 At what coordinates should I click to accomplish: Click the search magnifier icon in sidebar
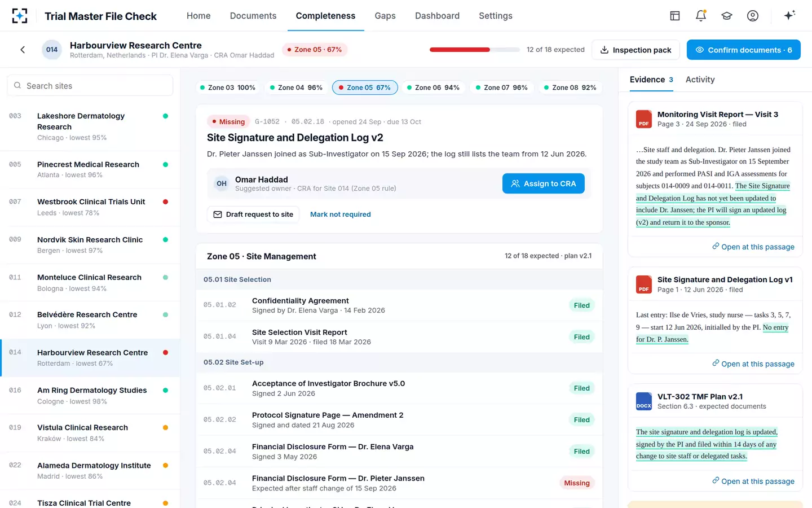point(17,86)
